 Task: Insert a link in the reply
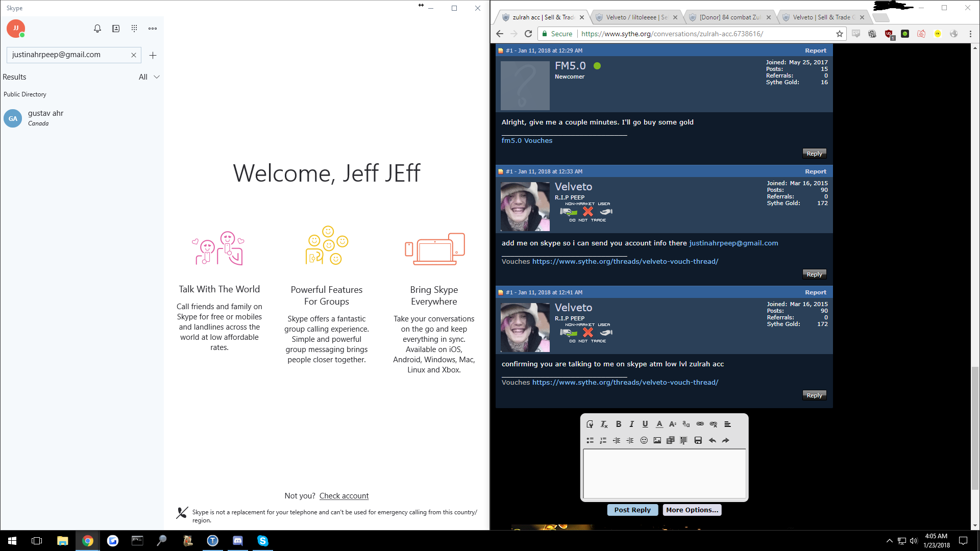(x=700, y=424)
